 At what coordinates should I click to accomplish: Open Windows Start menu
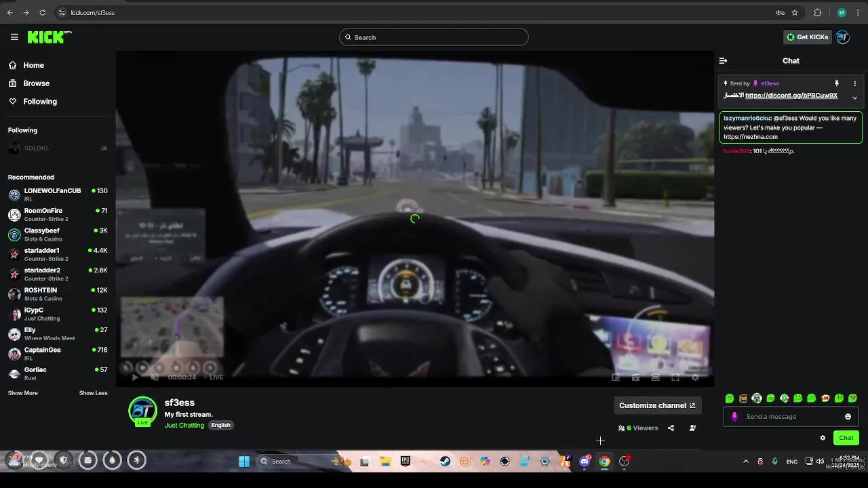(244, 462)
